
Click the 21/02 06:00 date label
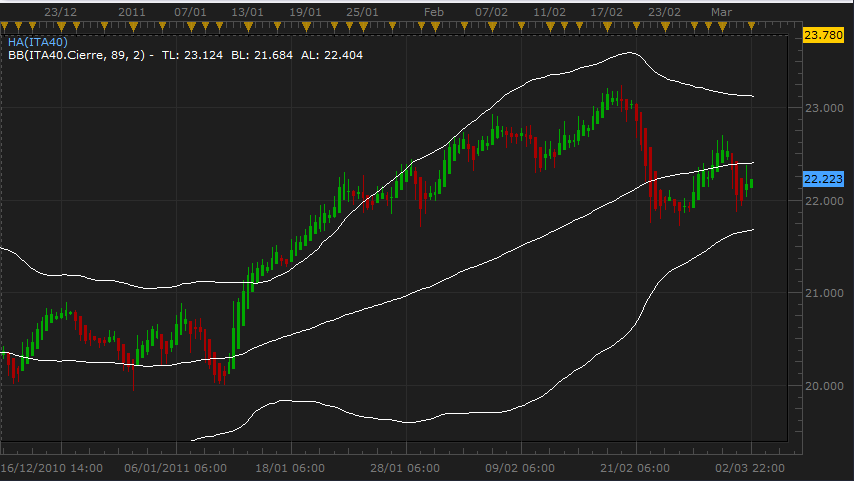[x=635, y=468]
